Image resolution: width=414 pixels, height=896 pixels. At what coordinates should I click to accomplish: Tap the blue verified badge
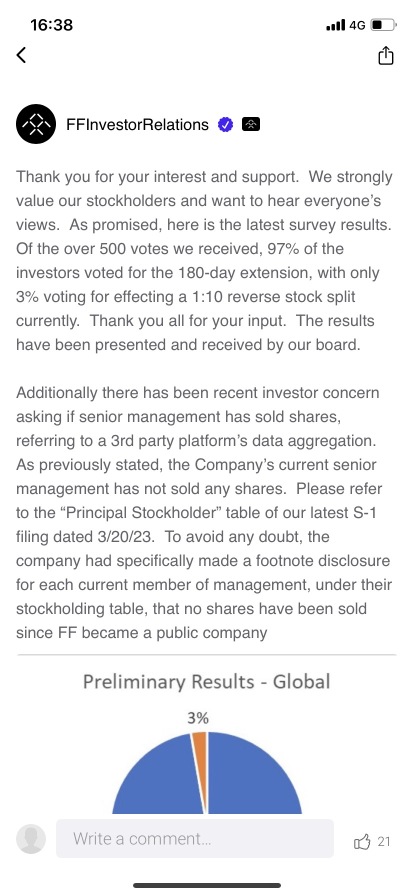point(226,124)
